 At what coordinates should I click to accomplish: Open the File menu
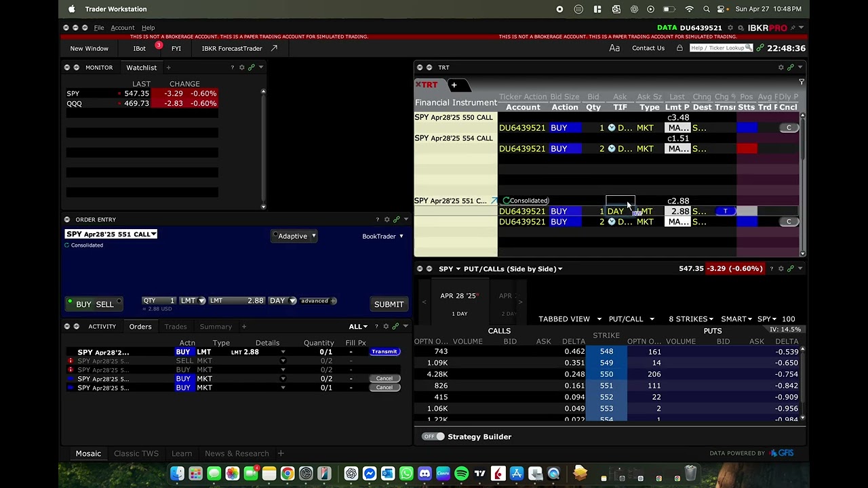(x=99, y=28)
